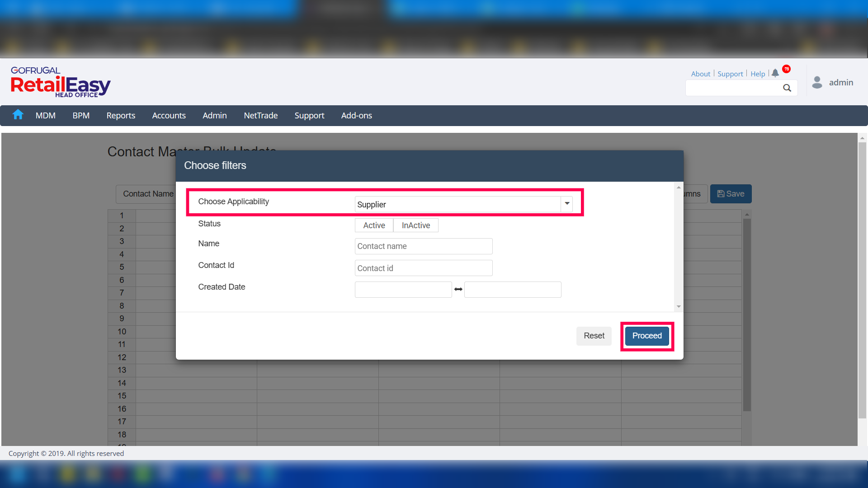The image size is (868, 488).
Task: Click the Contact name input field
Action: pos(423,246)
